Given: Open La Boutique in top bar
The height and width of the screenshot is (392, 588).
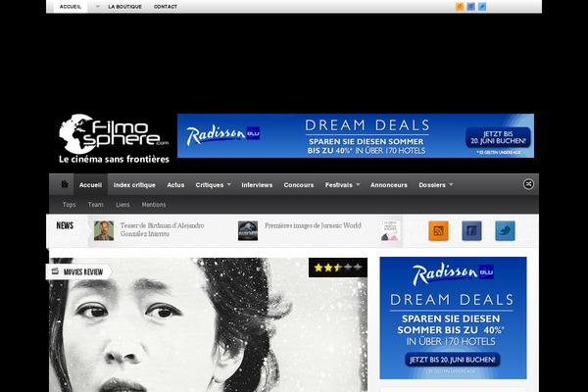Looking at the screenshot, I should 124,7.
